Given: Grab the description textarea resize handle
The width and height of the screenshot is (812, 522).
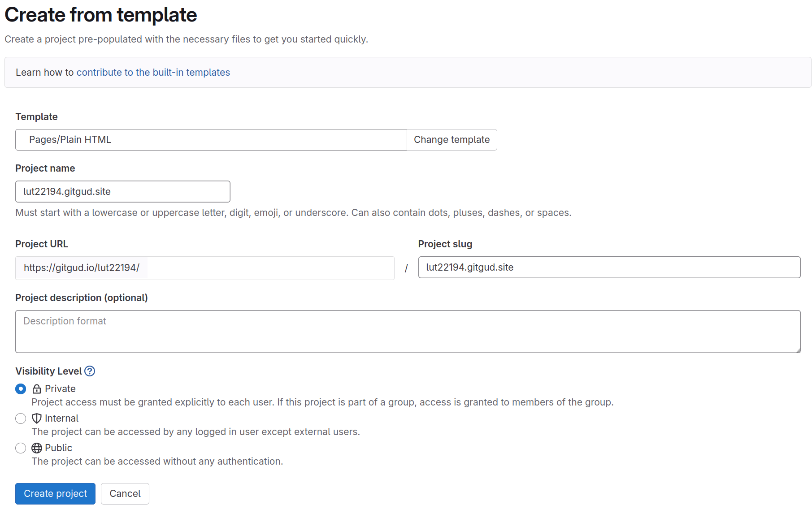Looking at the screenshot, I should [x=798, y=350].
